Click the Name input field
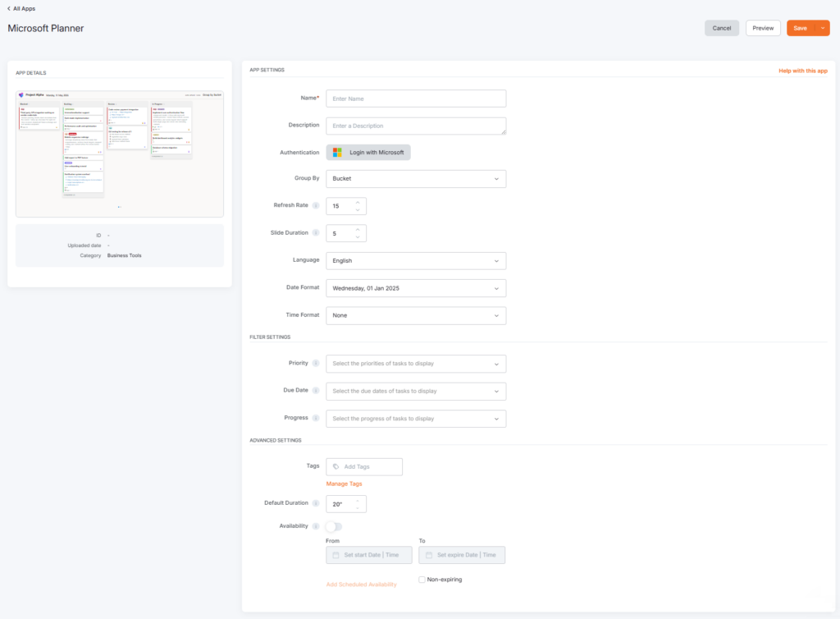This screenshot has width=840, height=619. pyautogui.click(x=416, y=99)
